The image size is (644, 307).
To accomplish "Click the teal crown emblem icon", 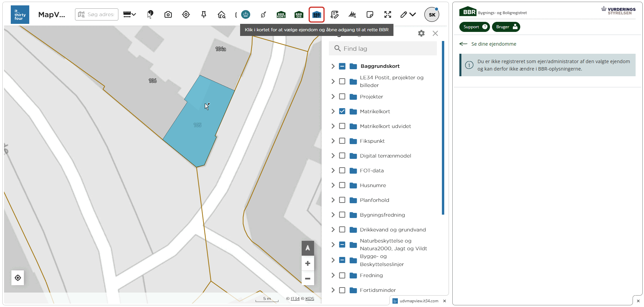I will (246, 14).
